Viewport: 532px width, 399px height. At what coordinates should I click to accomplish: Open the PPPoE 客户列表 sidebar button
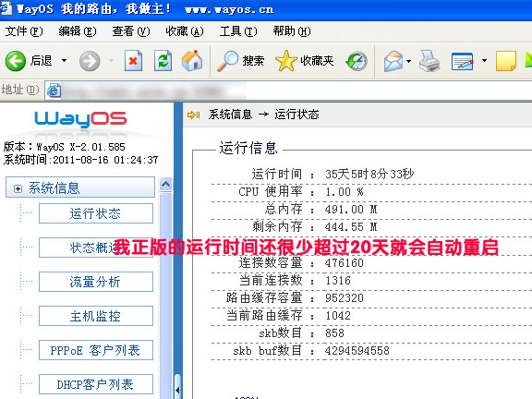point(96,350)
